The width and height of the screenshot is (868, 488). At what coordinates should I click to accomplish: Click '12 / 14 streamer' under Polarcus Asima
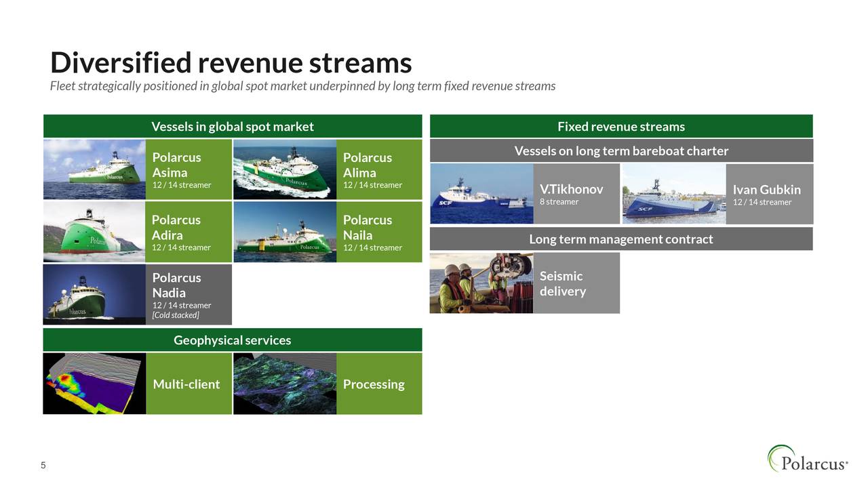click(182, 185)
